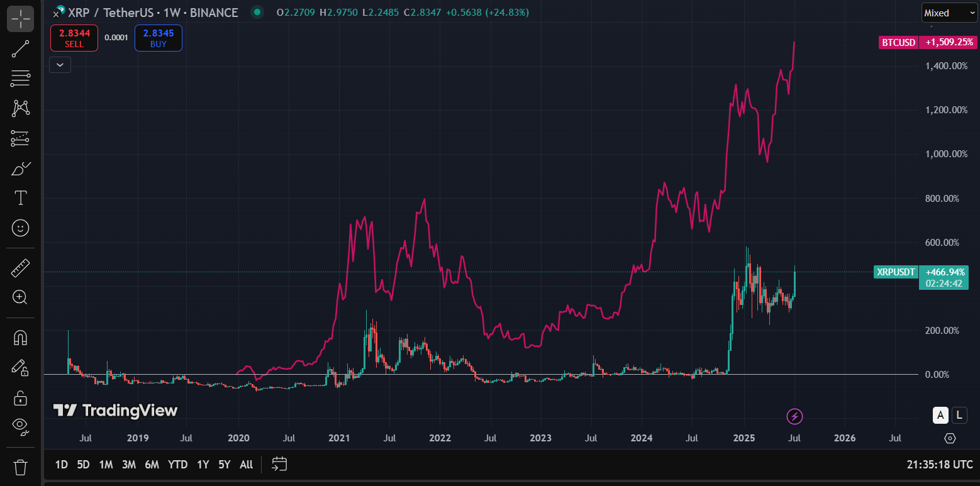This screenshot has height=486, width=980.
Task: Click the BTCUSD +1,509.25% price label
Action: (949, 43)
